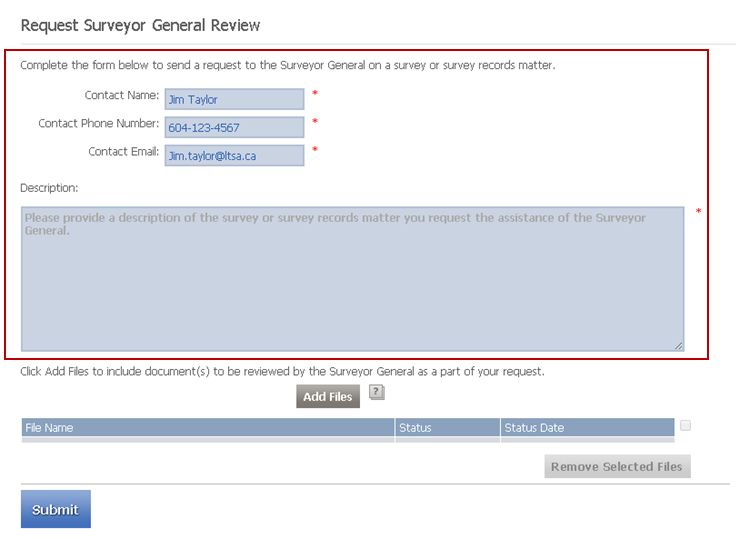Viewport: 736px width, 539px height.
Task: Click the Contact Phone Number label
Action: 99,123
